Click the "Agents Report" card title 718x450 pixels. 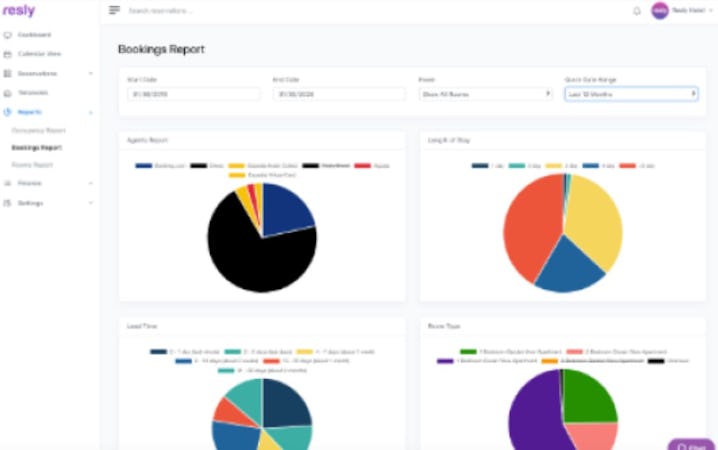pyautogui.click(x=147, y=140)
